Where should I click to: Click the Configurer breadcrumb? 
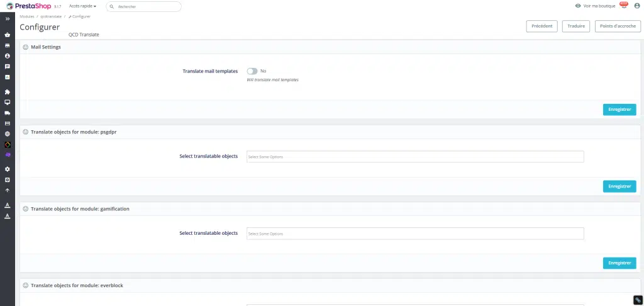tap(80, 16)
